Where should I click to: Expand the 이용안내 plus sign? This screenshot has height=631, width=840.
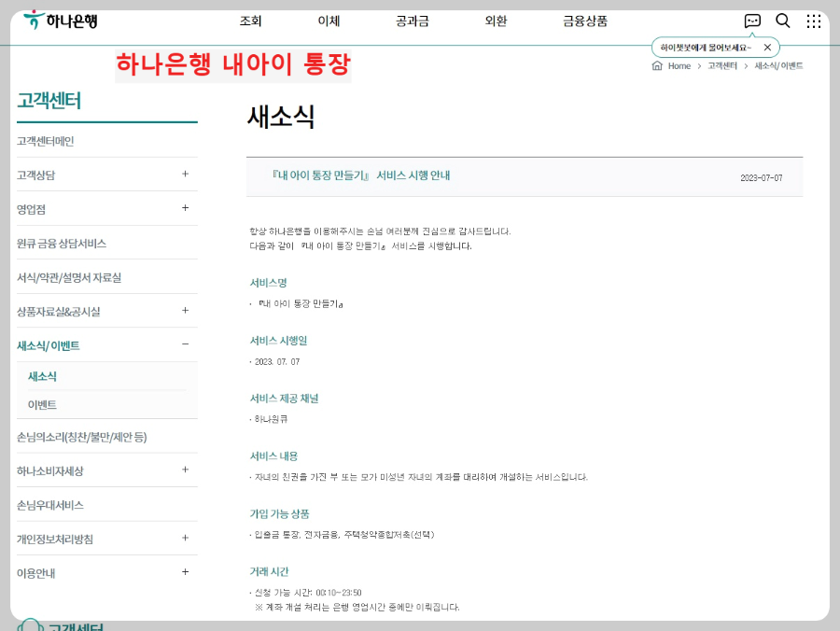[185, 572]
